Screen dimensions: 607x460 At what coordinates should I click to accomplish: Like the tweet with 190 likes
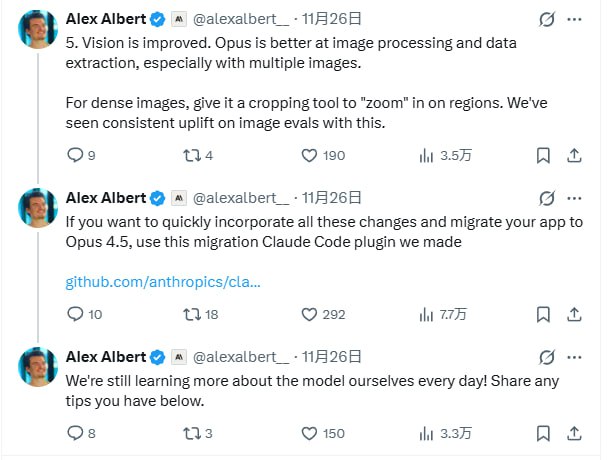click(x=310, y=155)
